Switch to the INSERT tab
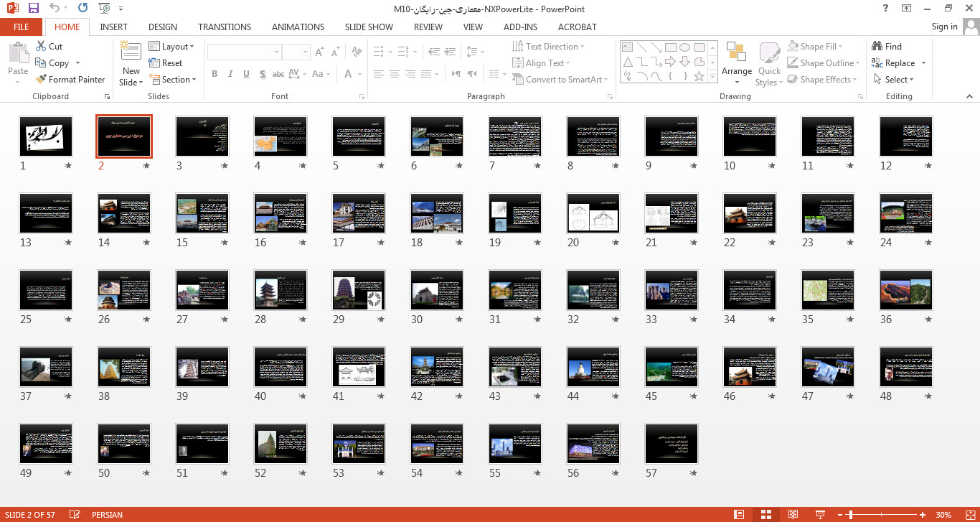The height and width of the screenshot is (522, 980). click(114, 27)
